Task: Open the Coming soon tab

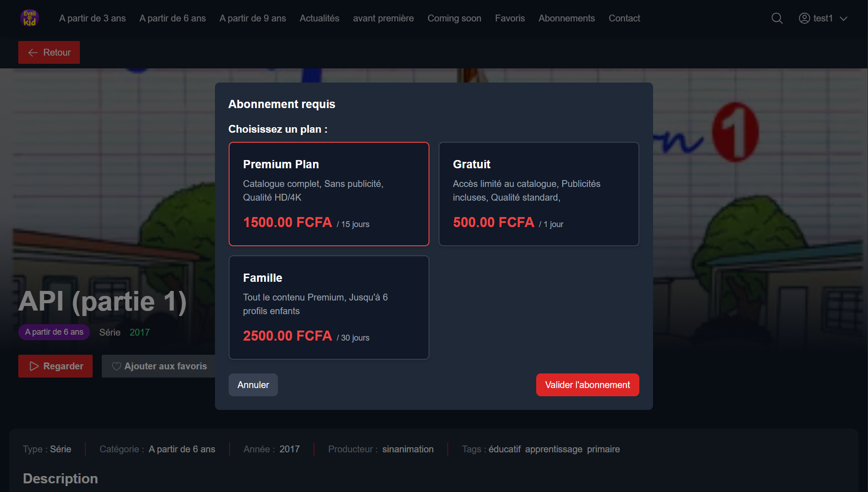Action: [x=454, y=18]
